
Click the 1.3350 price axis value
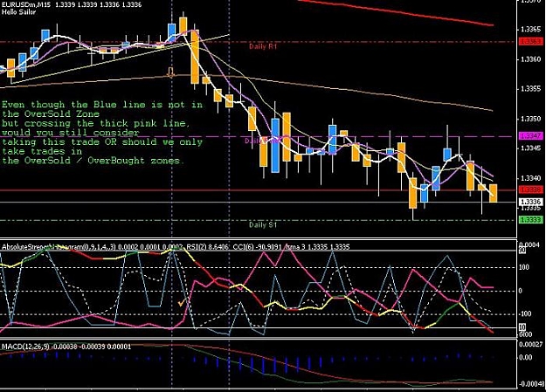tap(530, 119)
